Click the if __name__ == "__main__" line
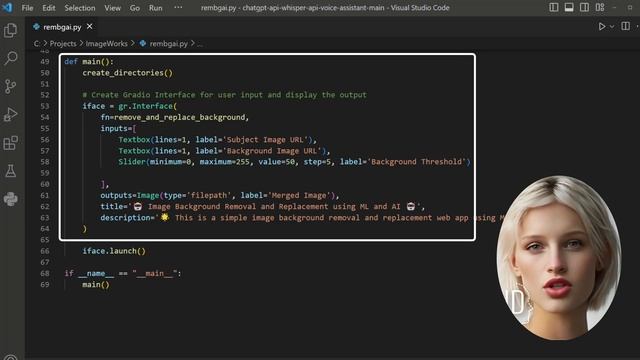 (123, 273)
